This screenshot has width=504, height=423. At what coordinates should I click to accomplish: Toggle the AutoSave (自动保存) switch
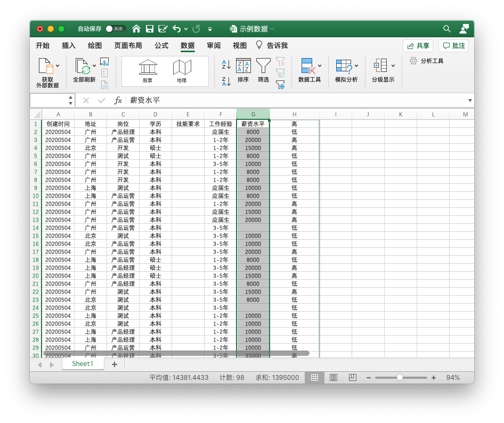point(115,29)
